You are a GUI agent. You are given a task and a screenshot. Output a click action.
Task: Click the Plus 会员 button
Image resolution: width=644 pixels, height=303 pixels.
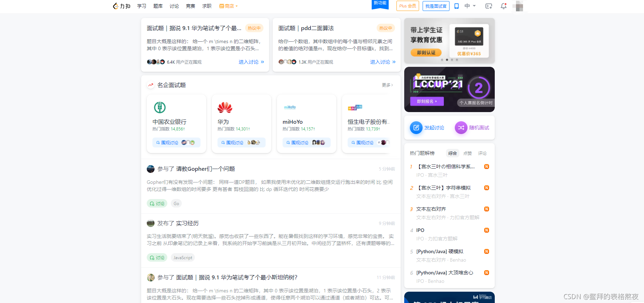pyautogui.click(x=407, y=6)
